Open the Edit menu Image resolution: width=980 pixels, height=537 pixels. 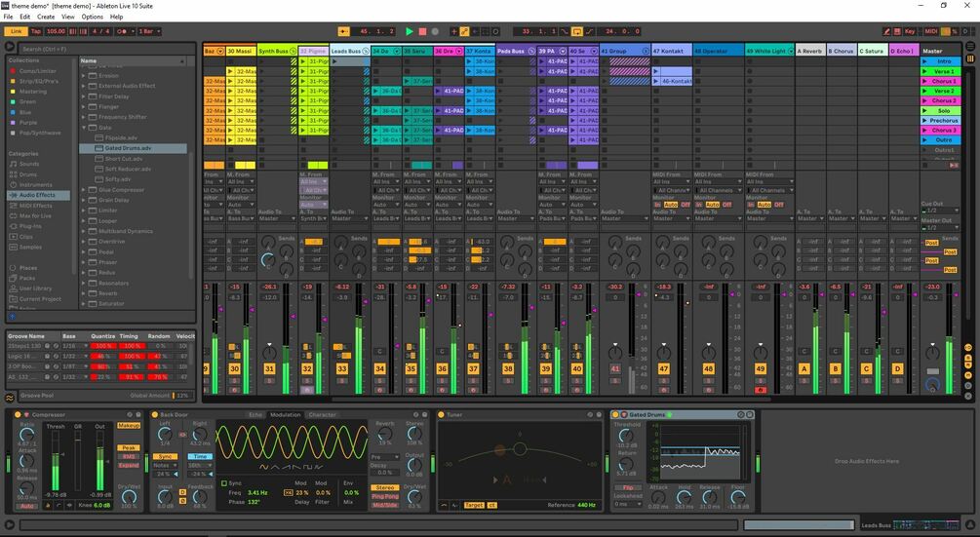[25, 17]
